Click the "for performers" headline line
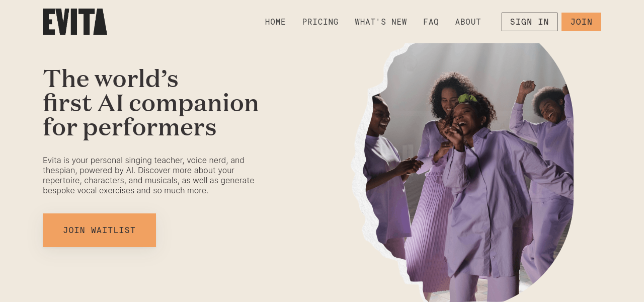This screenshot has height=302, width=644. click(130, 127)
